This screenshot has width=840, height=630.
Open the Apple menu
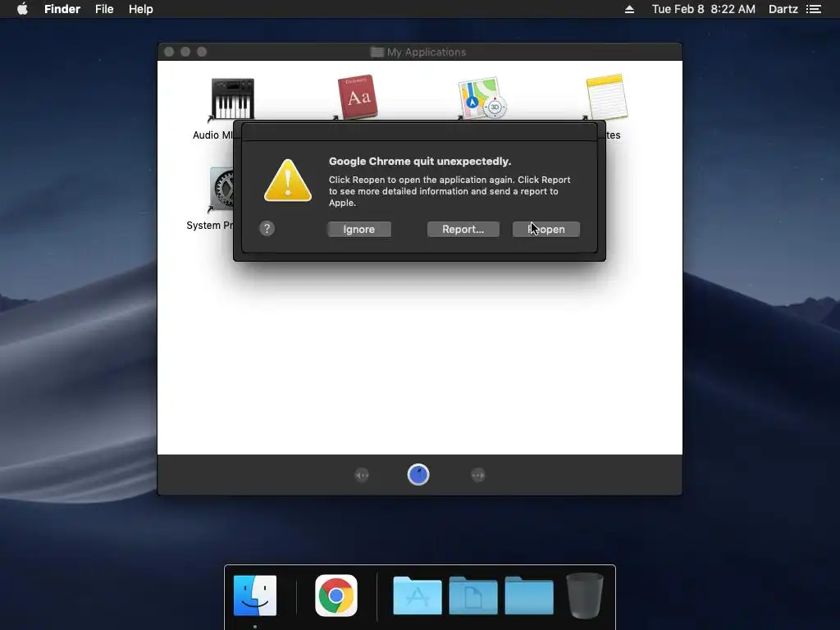click(22, 9)
